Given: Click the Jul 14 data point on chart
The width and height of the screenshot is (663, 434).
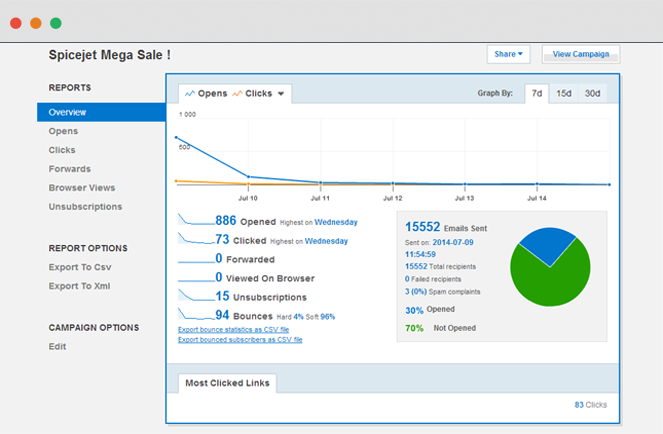Looking at the screenshot, I should pyautogui.click(x=537, y=184).
